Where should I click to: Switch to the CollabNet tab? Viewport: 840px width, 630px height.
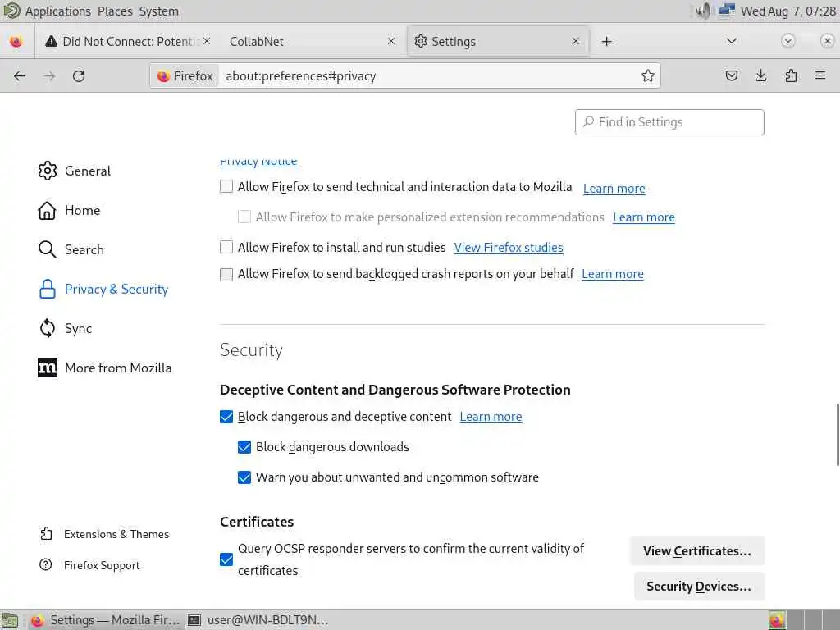click(x=304, y=42)
